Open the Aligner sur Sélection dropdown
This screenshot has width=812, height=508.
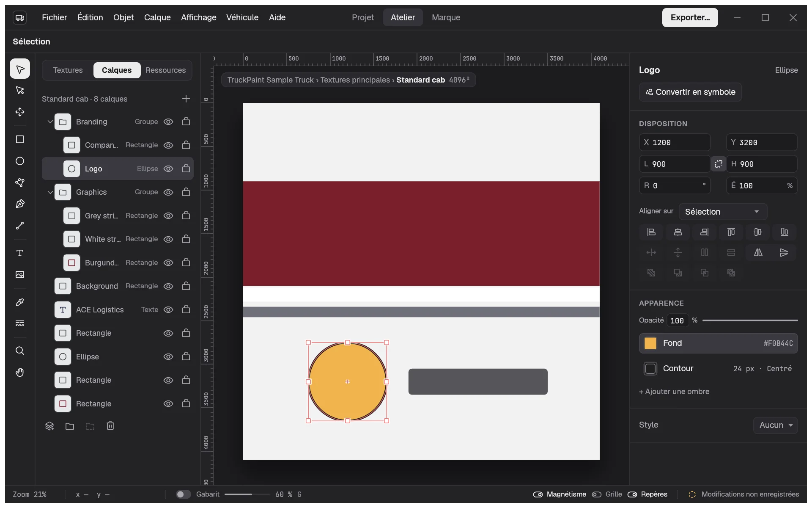(723, 212)
